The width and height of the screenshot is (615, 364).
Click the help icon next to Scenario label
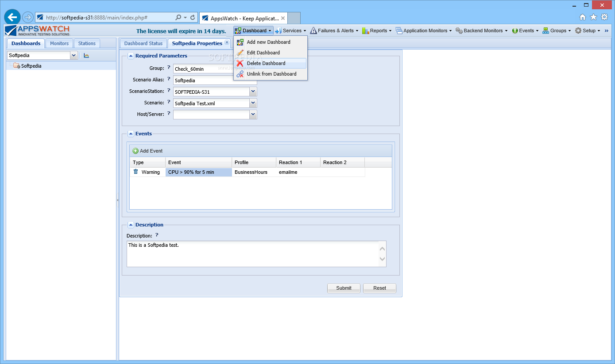(x=169, y=102)
